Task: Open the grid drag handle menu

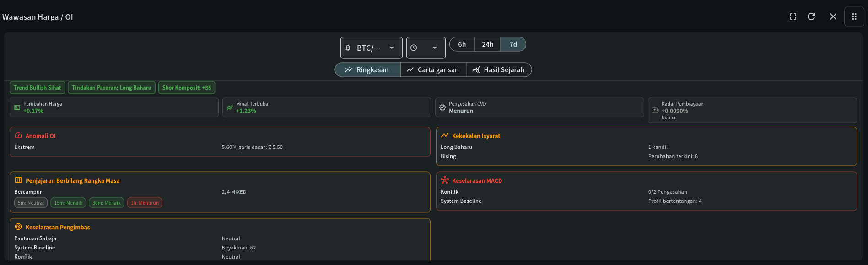Action: pyautogui.click(x=854, y=16)
